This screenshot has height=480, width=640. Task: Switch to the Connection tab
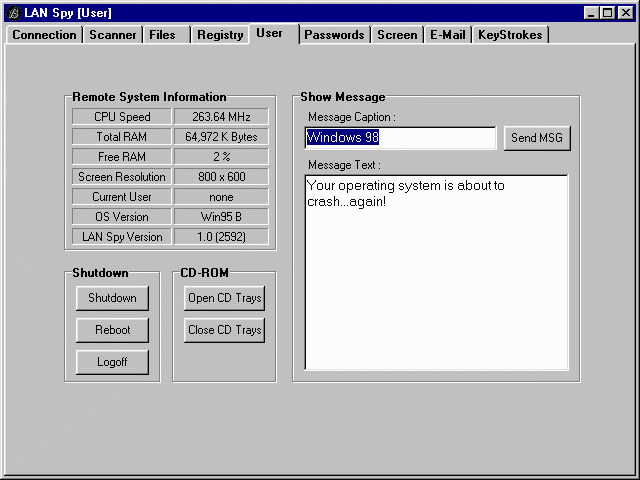(x=44, y=35)
